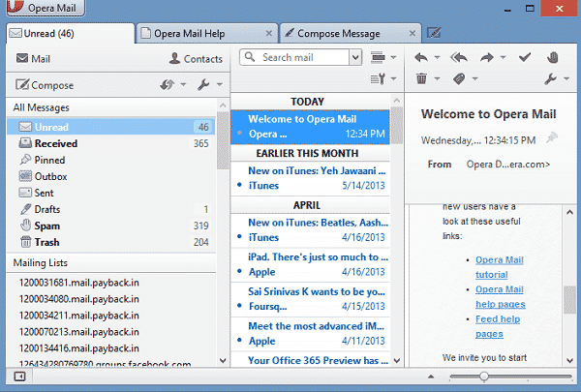Expand the Reply dropdown arrow
Screen dimensions: 581x392
438,57
